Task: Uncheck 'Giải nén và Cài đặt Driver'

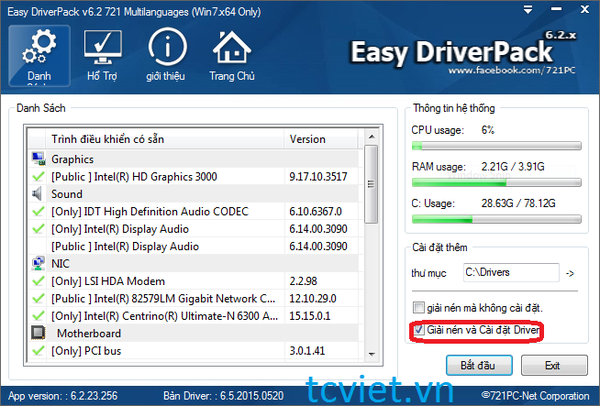Action: pyautogui.click(x=419, y=329)
